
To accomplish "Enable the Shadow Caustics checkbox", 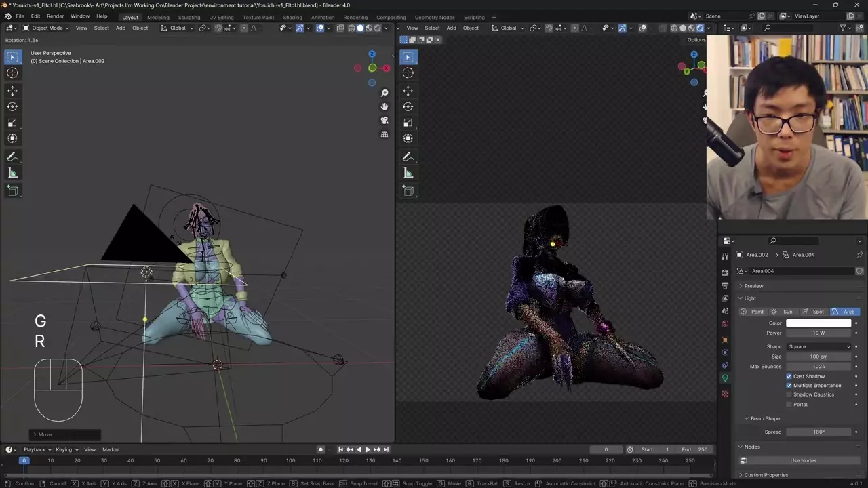I will (789, 394).
